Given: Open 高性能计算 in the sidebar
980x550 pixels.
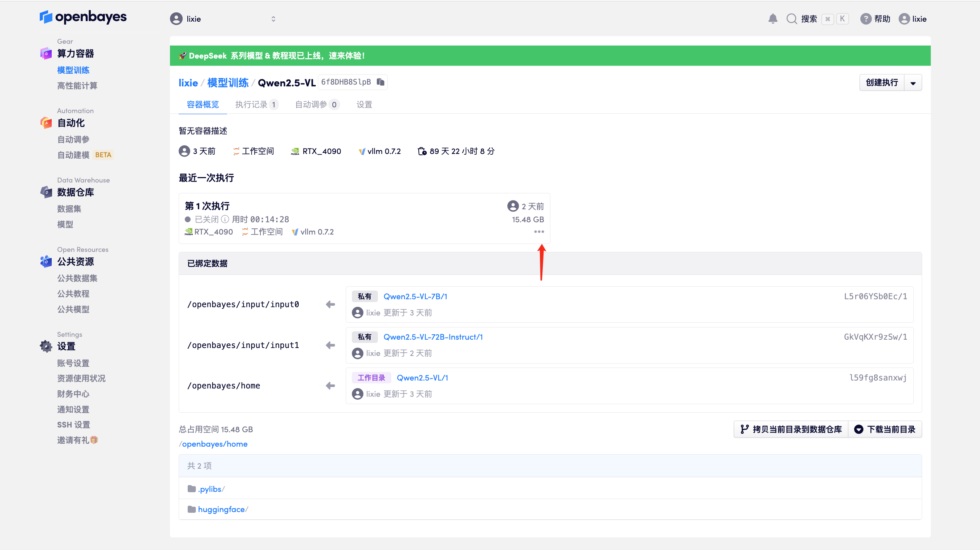Looking at the screenshot, I should [x=77, y=86].
